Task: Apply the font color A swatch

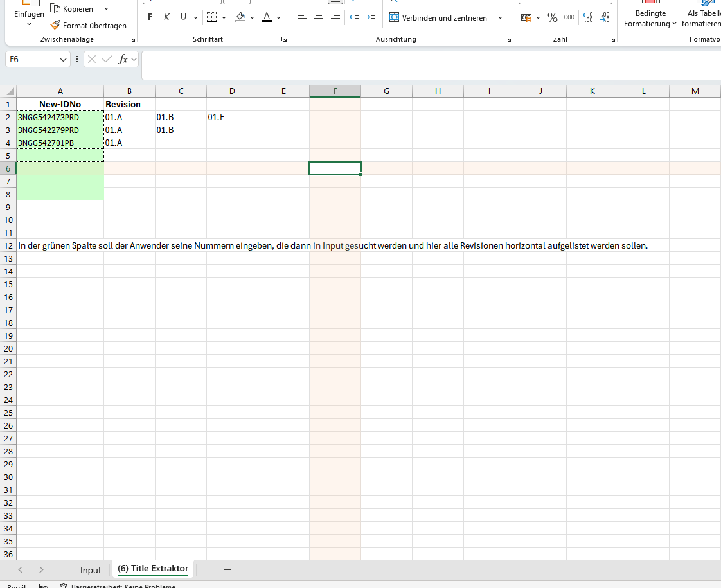Action: (267, 17)
